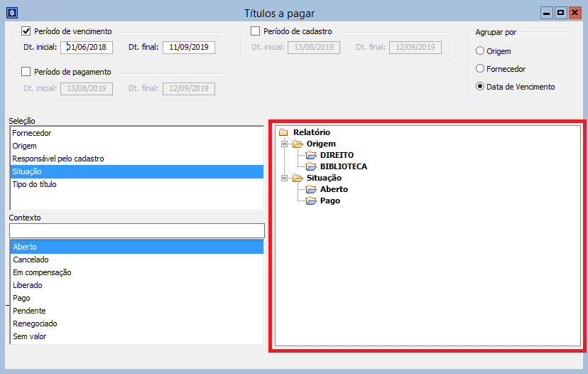Click the Pago folder icon in tree

click(310, 201)
